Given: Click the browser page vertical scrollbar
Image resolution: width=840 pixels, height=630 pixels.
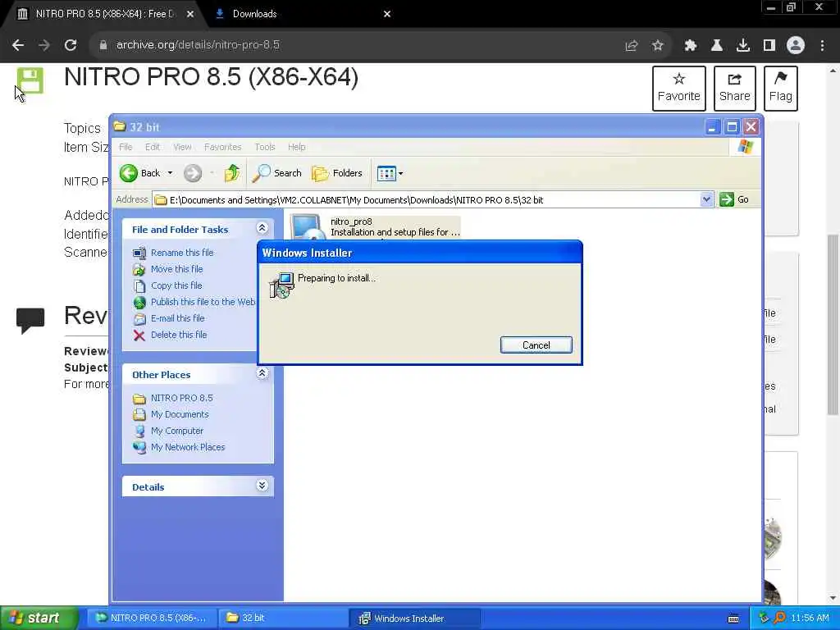Looking at the screenshot, I should tap(833, 324).
